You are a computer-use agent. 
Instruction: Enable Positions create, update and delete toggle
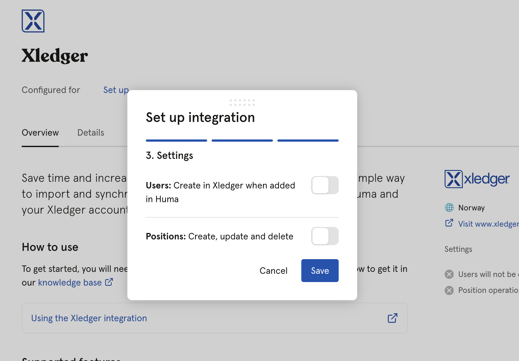pyautogui.click(x=325, y=236)
